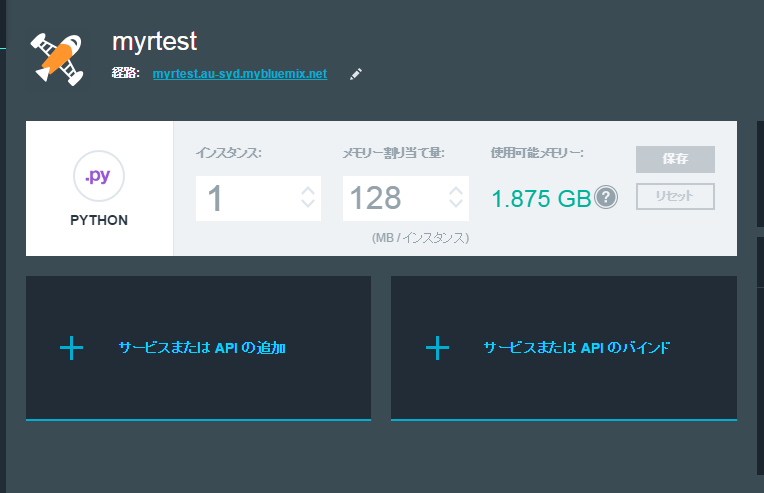The width and height of the screenshot is (764, 493).
Task: Click the .py Python runtime icon
Action: pyautogui.click(x=99, y=176)
